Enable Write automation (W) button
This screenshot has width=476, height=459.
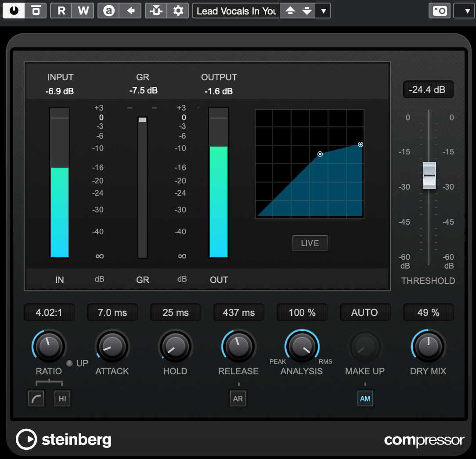click(x=83, y=11)
